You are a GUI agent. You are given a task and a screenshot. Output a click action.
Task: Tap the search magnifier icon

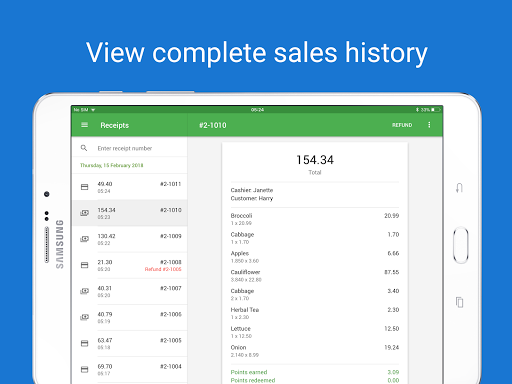click(84, 148)
